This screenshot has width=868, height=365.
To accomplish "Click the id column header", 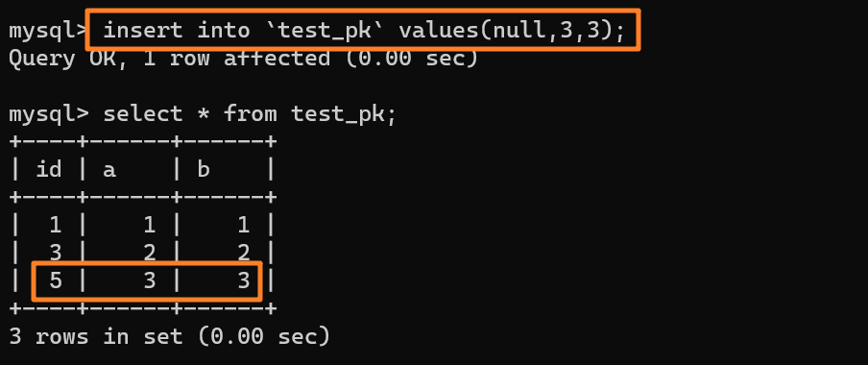I will pos(49,169).
